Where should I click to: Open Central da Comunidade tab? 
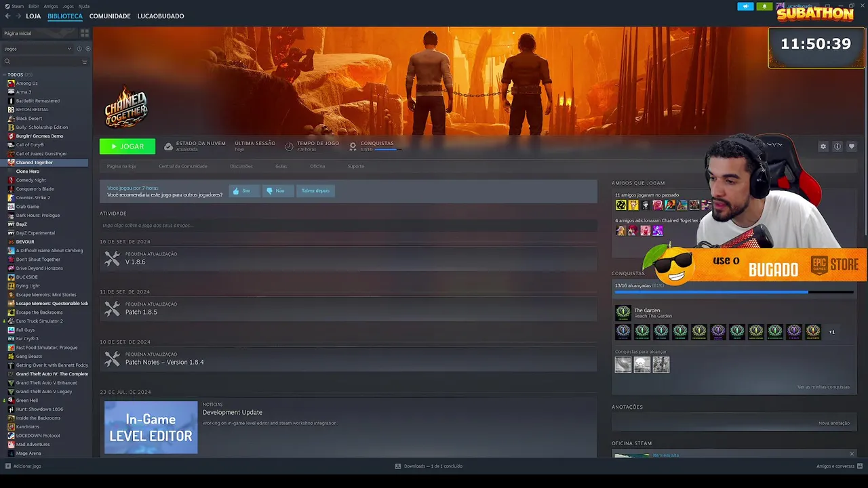point(183,166)
